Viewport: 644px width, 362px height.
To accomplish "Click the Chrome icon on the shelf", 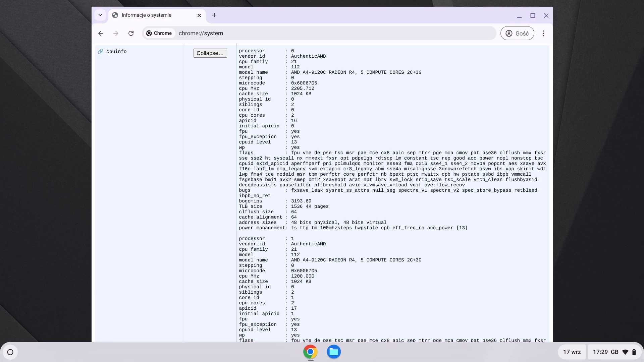I will (310, 352).
